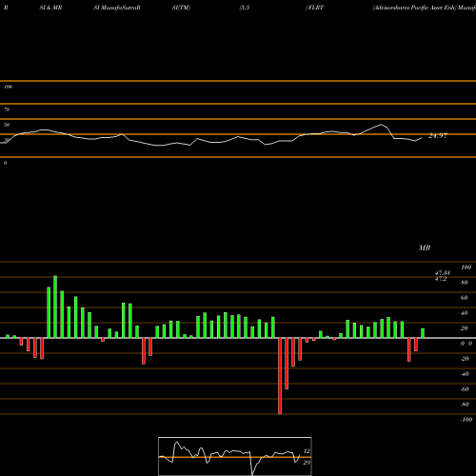Click the value 12 in mini chart
Image resolution: width=476 pixels, height=476 pixels.
(307, 451)
